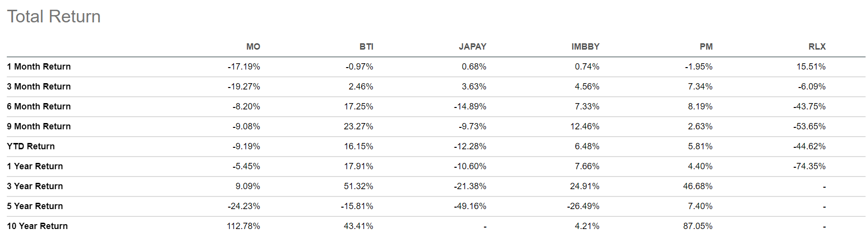868x248 pixels.
Task: Click the 3 Month Return row label
Action: click(39, 87)
